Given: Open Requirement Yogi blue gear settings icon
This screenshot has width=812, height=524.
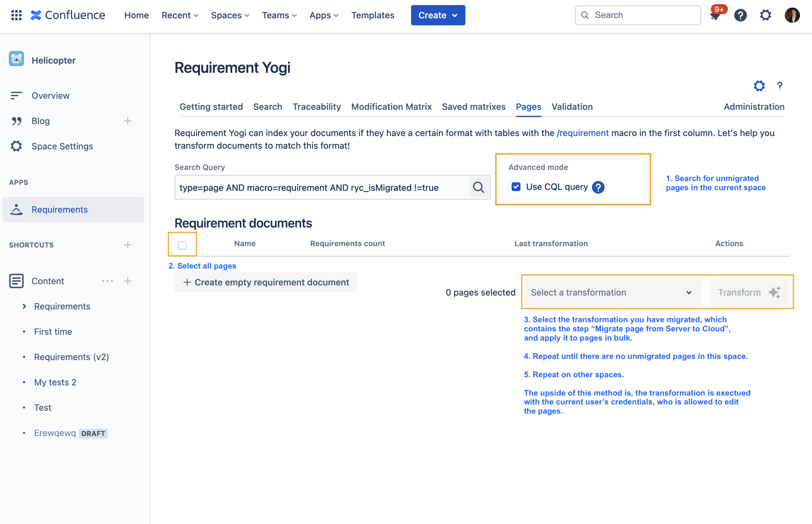Looking at the screenshot, I should [759, 86].
